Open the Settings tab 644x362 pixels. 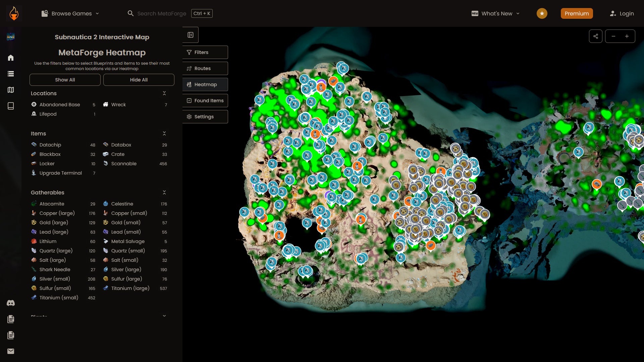(x=205, y=117)
